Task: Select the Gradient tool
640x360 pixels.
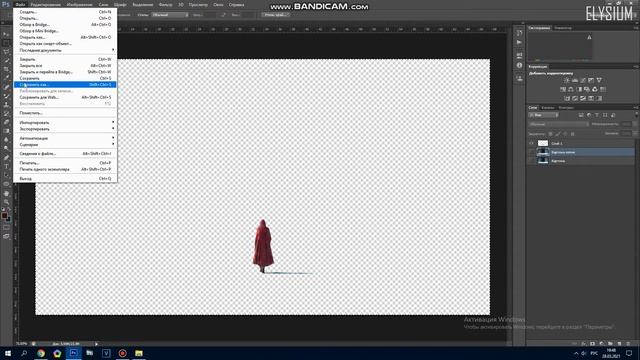Action: click(x=6, y=131)
